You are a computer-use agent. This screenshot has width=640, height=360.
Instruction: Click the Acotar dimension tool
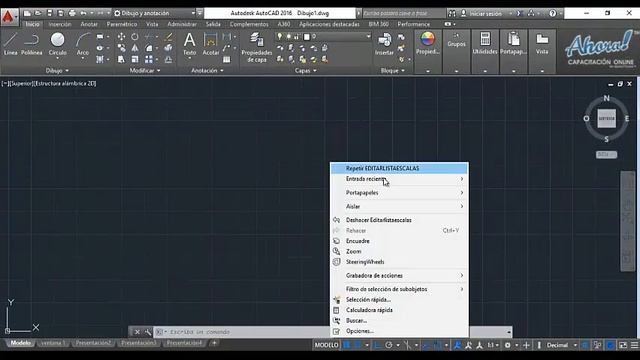click(x=211, y=44)
